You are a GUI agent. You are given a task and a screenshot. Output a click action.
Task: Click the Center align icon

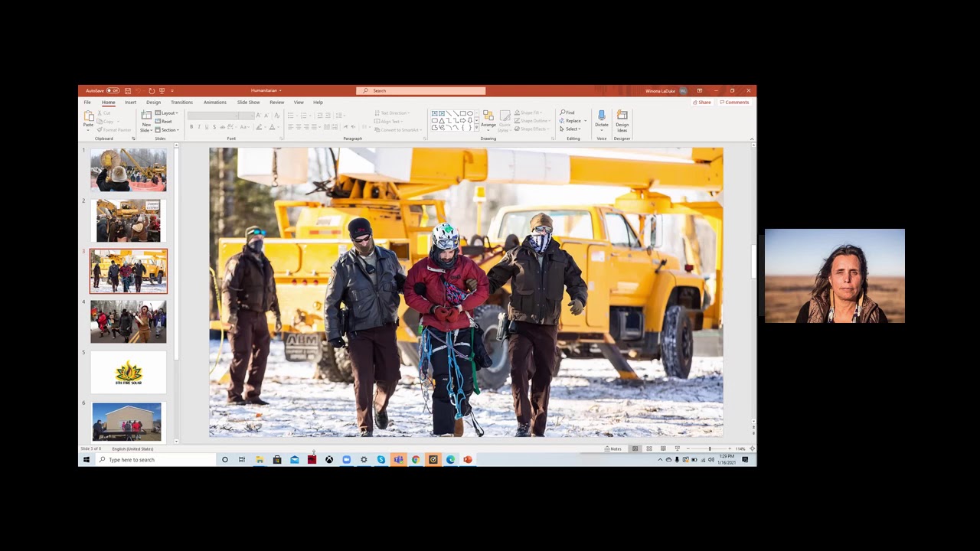[299, 127]
